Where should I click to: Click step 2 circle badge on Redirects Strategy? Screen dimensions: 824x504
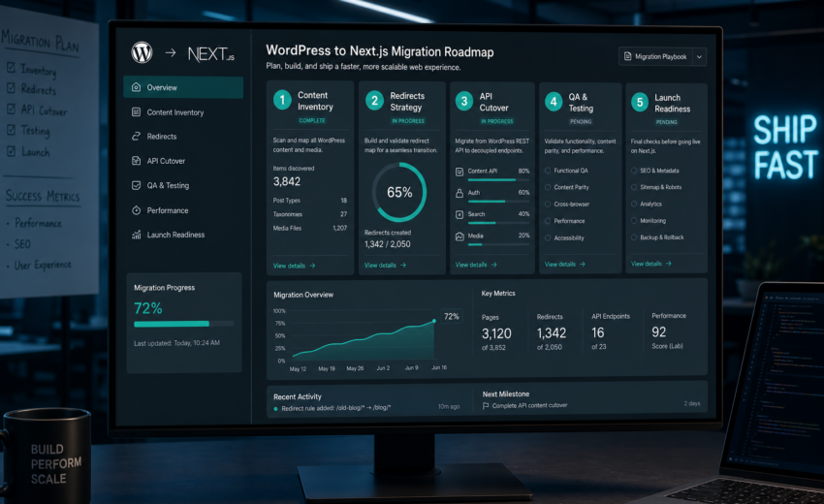coord(375,101)
